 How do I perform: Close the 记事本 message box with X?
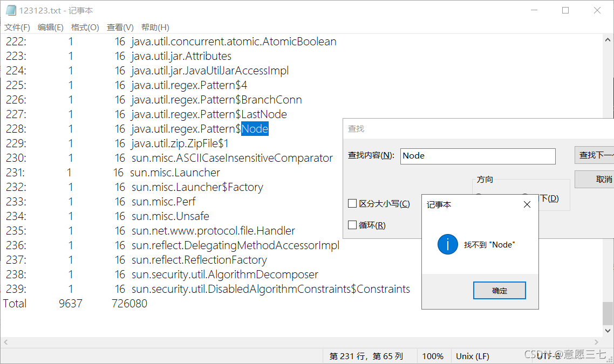pyautogui.click(x=527, y=204)
